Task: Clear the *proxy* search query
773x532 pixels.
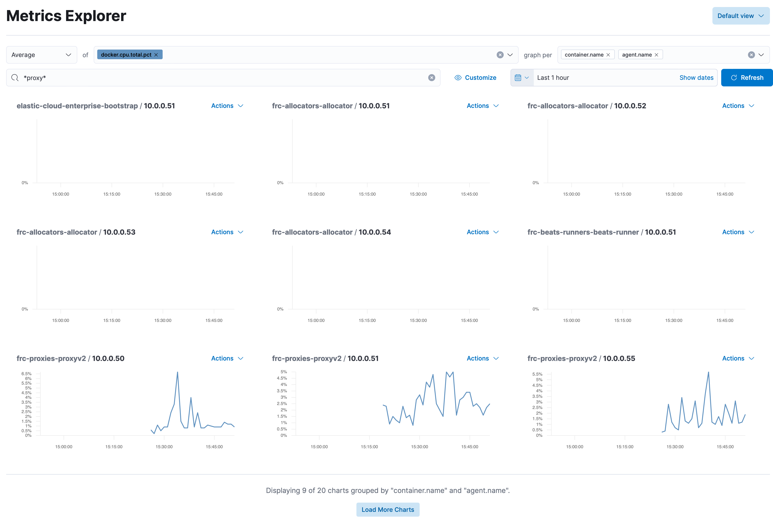Action: [431, 78]
